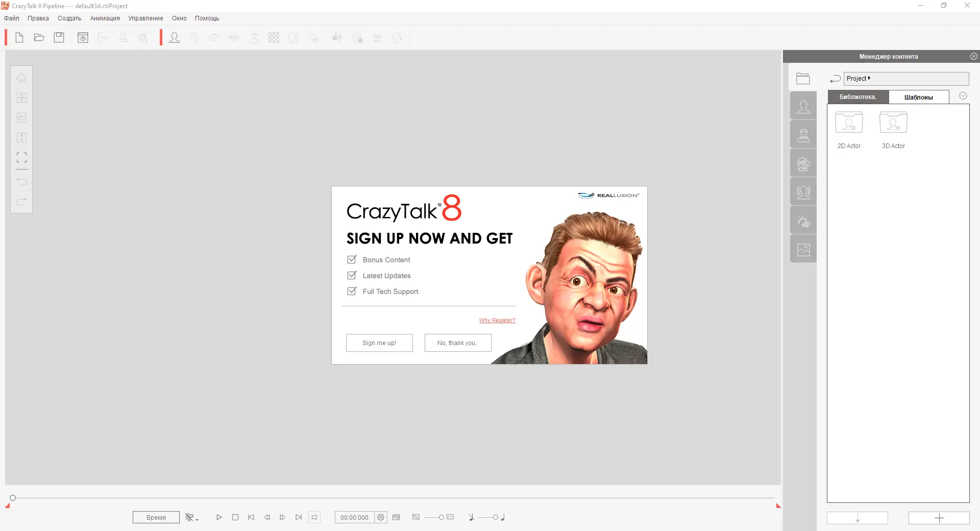This screenshot has height=531, width=980.
Task: Click the music note volume slider knob
Action: point(495,517)
